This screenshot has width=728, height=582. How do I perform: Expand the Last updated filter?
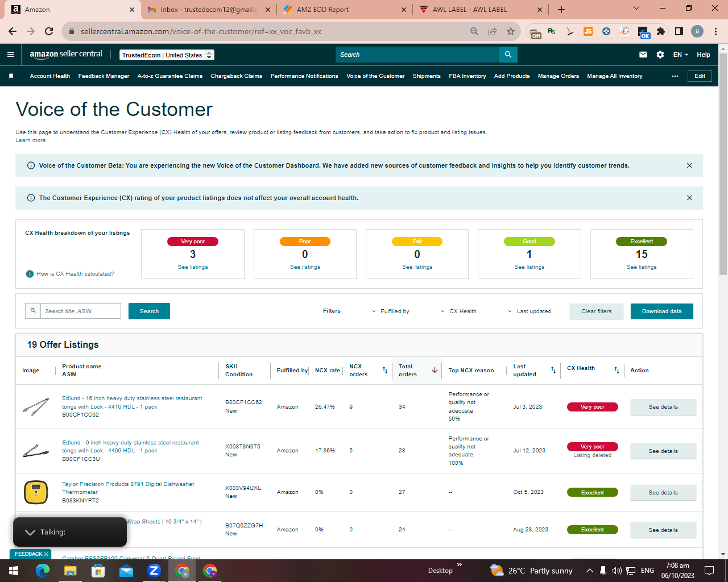pyautogui.click(x=530, y=311)
